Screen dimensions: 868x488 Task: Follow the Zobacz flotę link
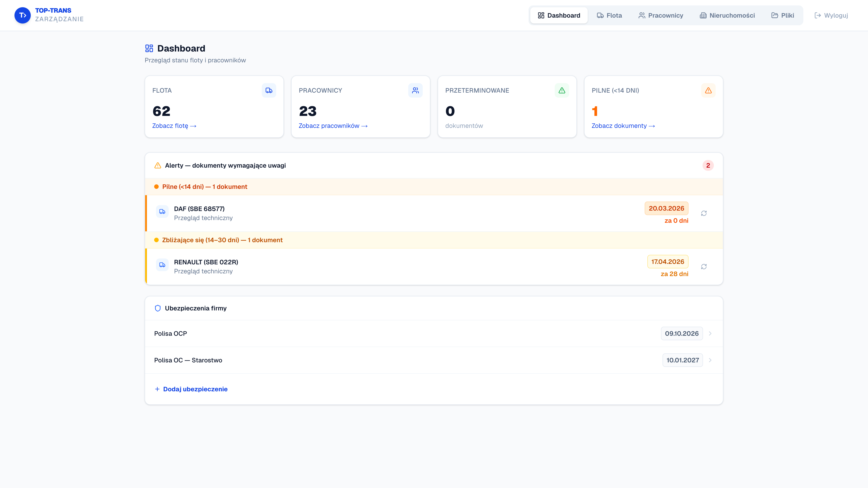174,126
